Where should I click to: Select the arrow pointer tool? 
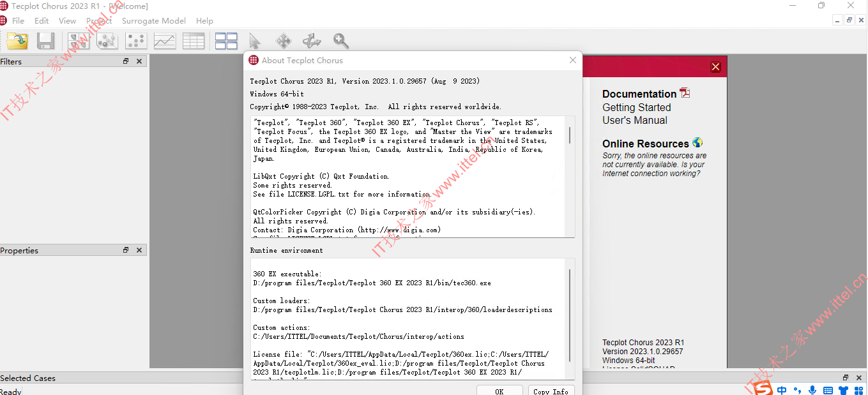pyautogui.click(x=255, y=41)
